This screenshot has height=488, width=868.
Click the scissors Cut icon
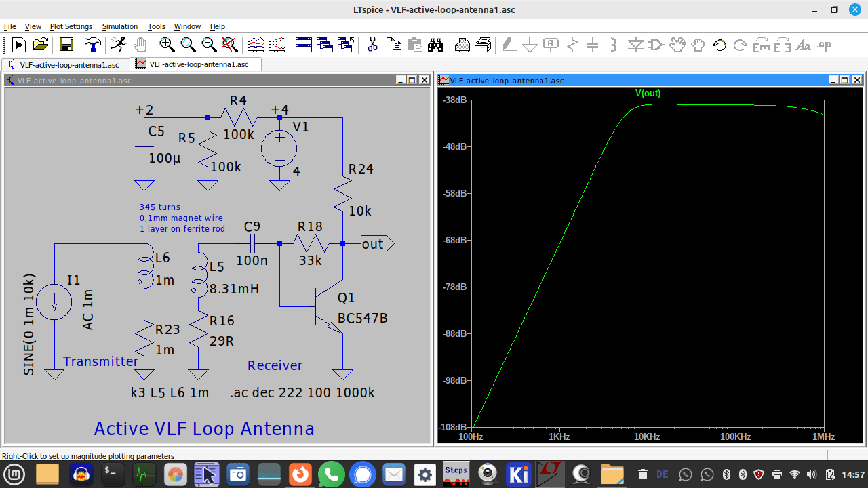(372, 45)
